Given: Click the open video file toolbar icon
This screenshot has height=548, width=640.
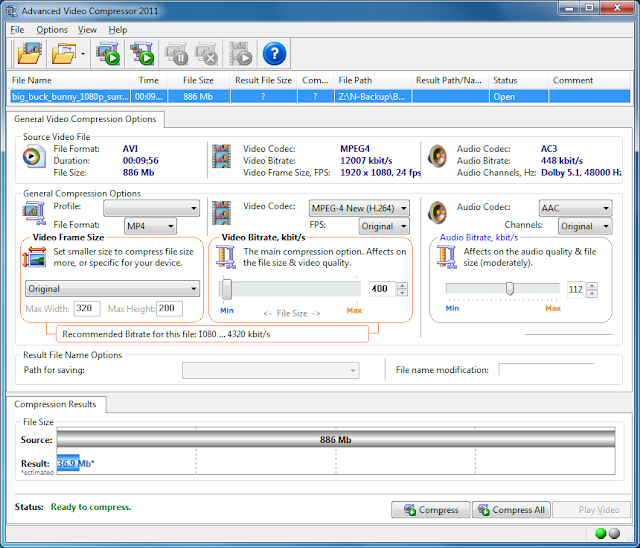Looking at the screenshot, I should (x=29, y=53).
